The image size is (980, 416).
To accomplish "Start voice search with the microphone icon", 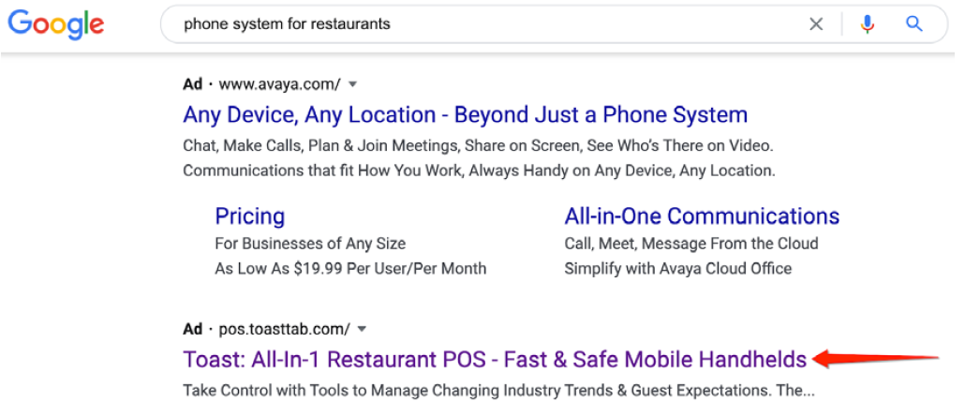I will pyautogui.click(x=867, y=24).
